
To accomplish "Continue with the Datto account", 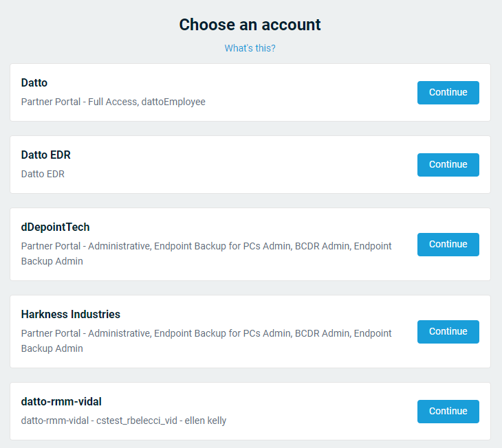I will click(x=448, y=93).
